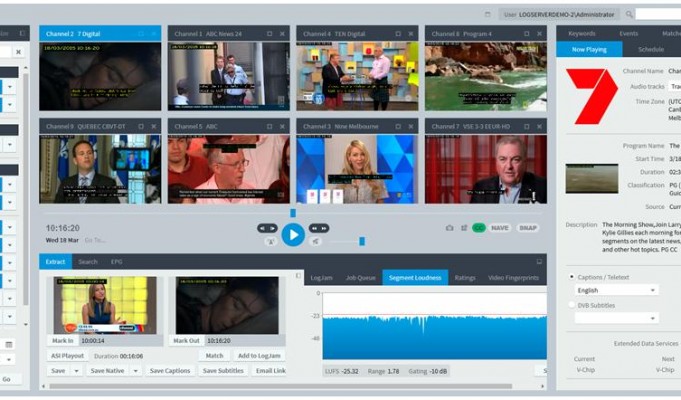681x400 pixels.
Task: Switch to the LogJam tab
Action: 321,278
